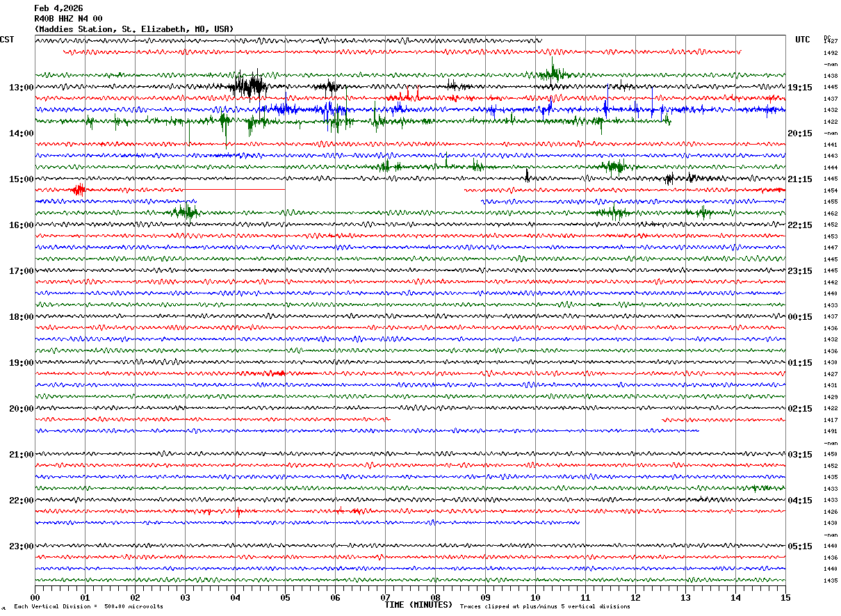Click the Feb 4,2026 date heading
Viewport: 841px width, 616px height.
pyautogui.click(x=58, y=8)
